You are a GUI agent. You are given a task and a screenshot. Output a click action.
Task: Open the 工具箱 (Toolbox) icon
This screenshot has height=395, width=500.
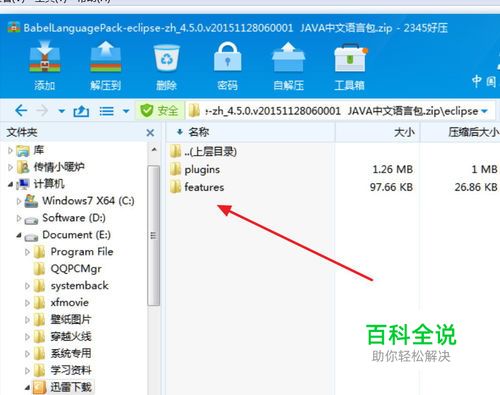point(350,58)
